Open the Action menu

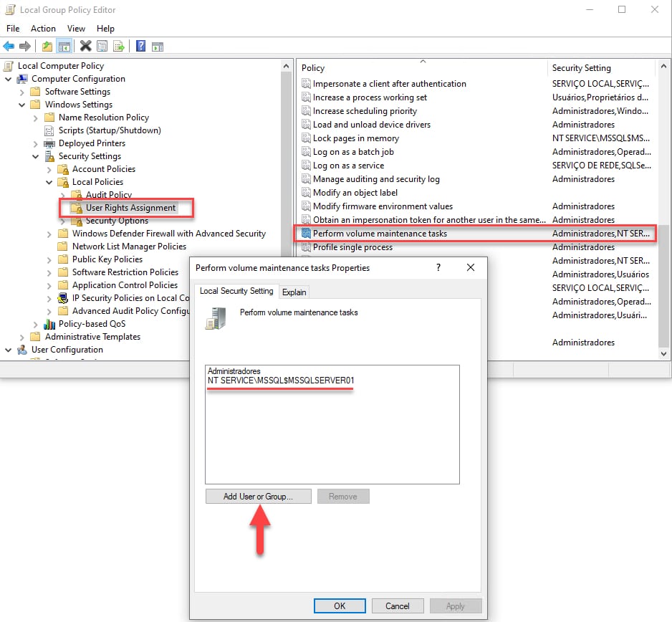[43, 28]
